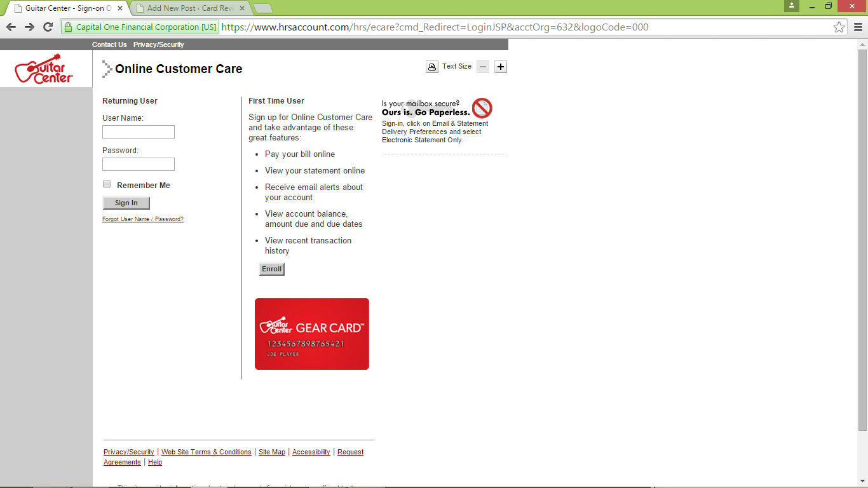868x488 pixels.
Task: Click the 'Is your mailbox secure?' text
Action: coord(421,104)
